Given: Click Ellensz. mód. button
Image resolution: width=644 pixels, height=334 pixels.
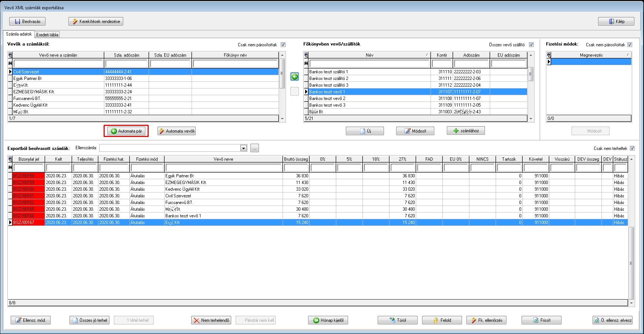Looking at the screenshot, I should click(31, 320).
